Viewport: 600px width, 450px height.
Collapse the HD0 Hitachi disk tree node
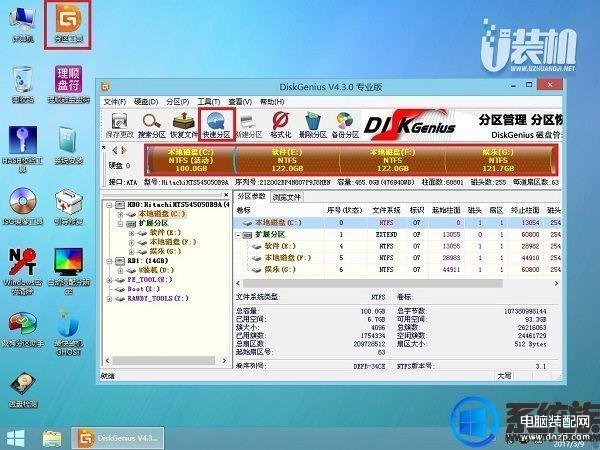[x=109, y=205]
